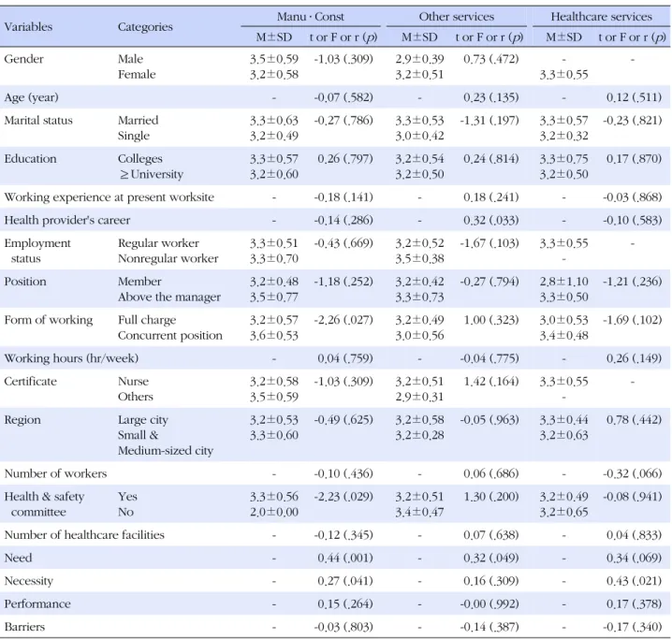Select the 'Colleges' category cell
The image size is (672, 639).
(x=140, y=159)
